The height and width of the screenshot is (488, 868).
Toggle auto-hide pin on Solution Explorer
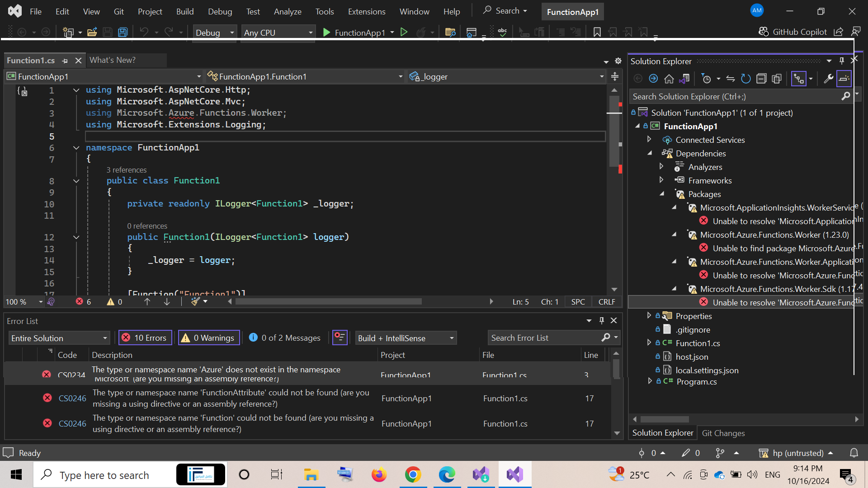(841, 61)
